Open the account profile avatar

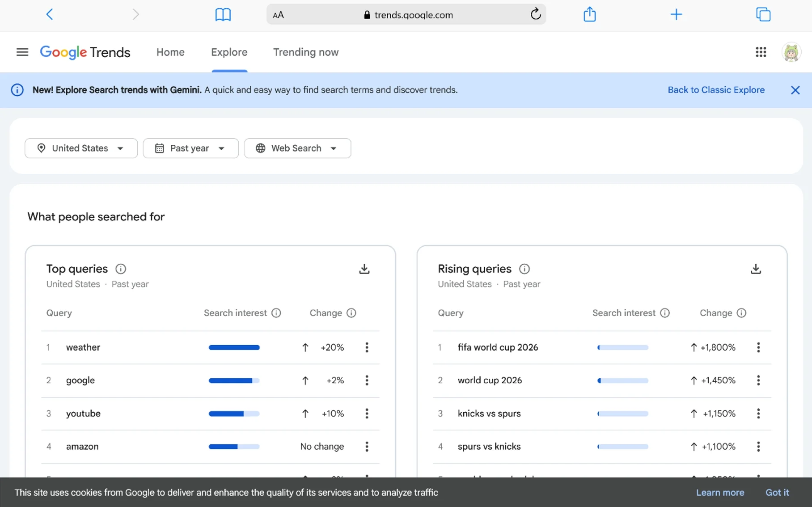coord(791,52)
